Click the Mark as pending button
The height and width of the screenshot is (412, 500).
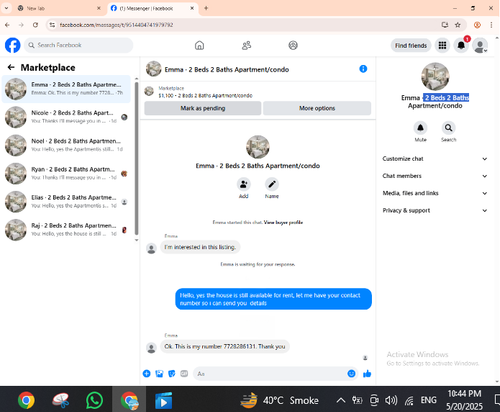coord(203,108)
